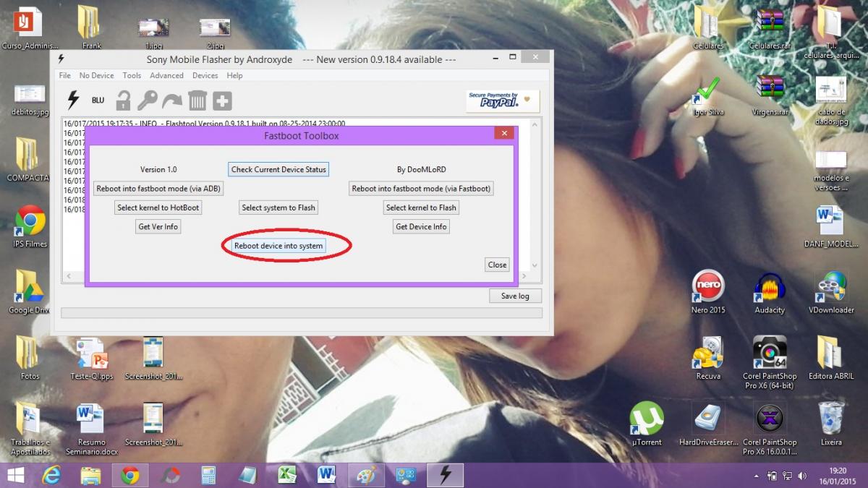The image size is (868, 488).
Task: Open the Advanced menu
Action: pyautogui.click(x=166, y=75)
